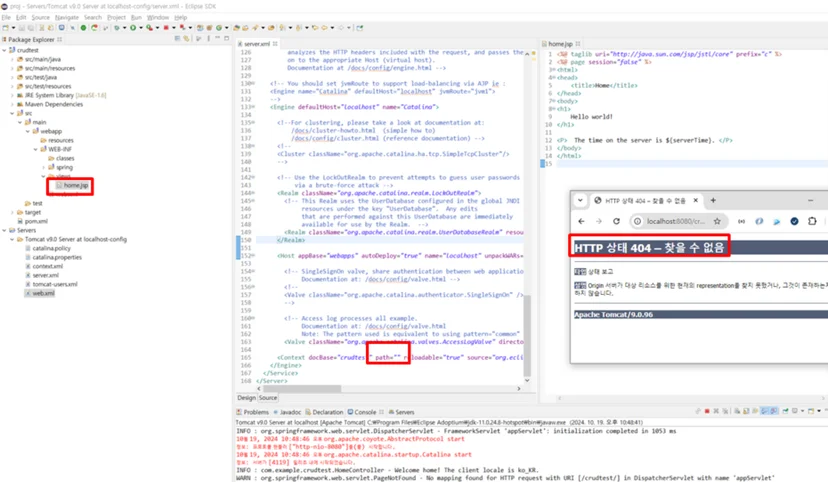Open the Help menu
Screen dimensions: 828x482
tap(181, 17)
